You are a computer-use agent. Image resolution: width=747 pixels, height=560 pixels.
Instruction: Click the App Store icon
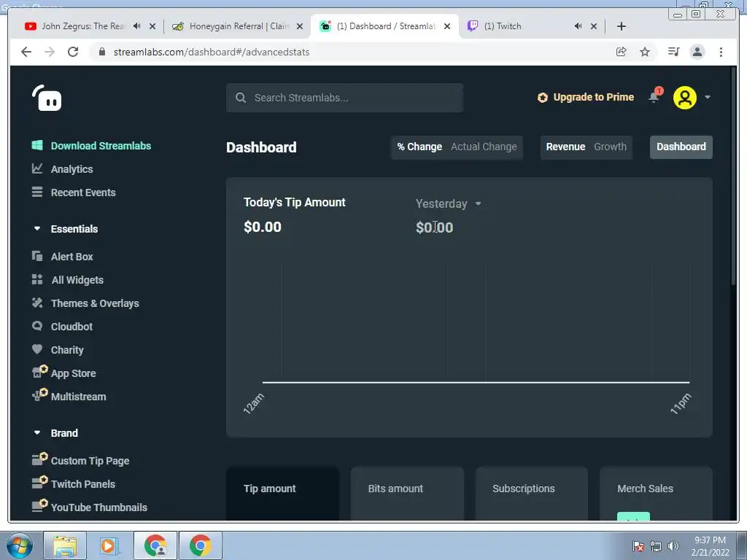click(x=39, y=371)
